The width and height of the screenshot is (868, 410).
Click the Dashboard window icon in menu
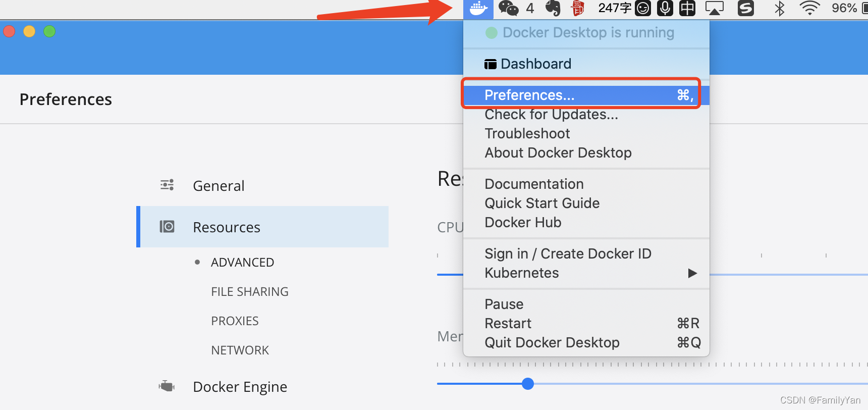coord(491,64)
